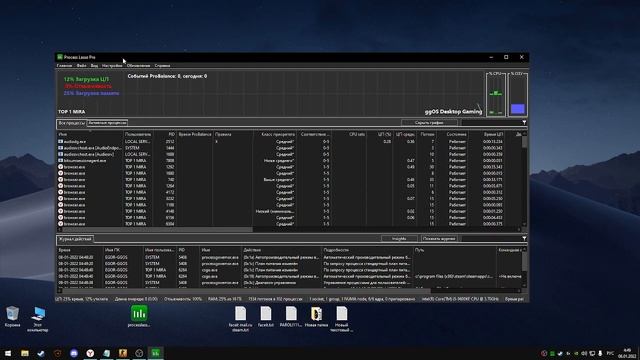Click the taskbar clock showing date

[x=627, y=353]
